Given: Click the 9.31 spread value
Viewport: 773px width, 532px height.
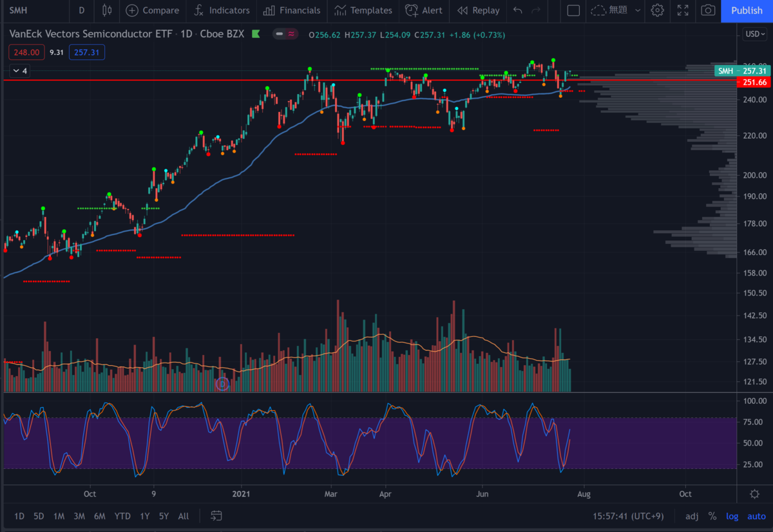Looking at the screenshot, I should 57,53.
